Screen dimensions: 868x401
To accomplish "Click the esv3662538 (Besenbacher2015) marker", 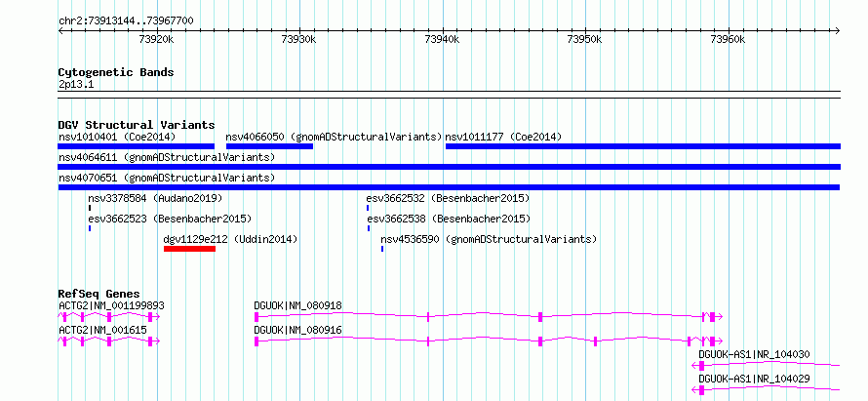I will point(368,228).
